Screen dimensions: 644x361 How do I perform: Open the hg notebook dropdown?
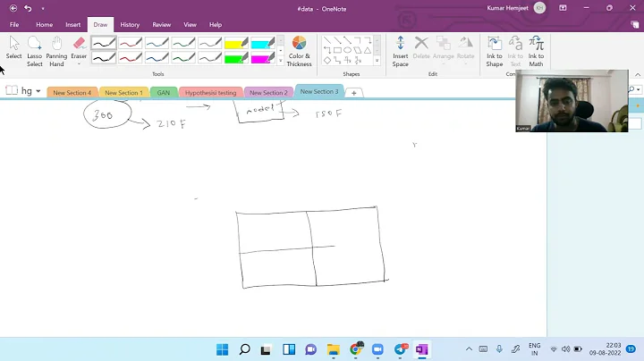(x=38, y=91)
